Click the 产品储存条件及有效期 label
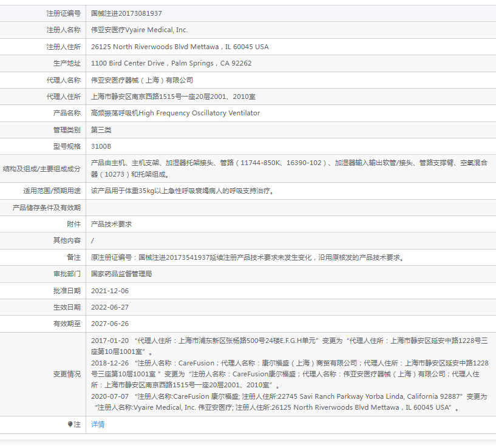This screenshot has width=496, height=448. pos(47,208)
